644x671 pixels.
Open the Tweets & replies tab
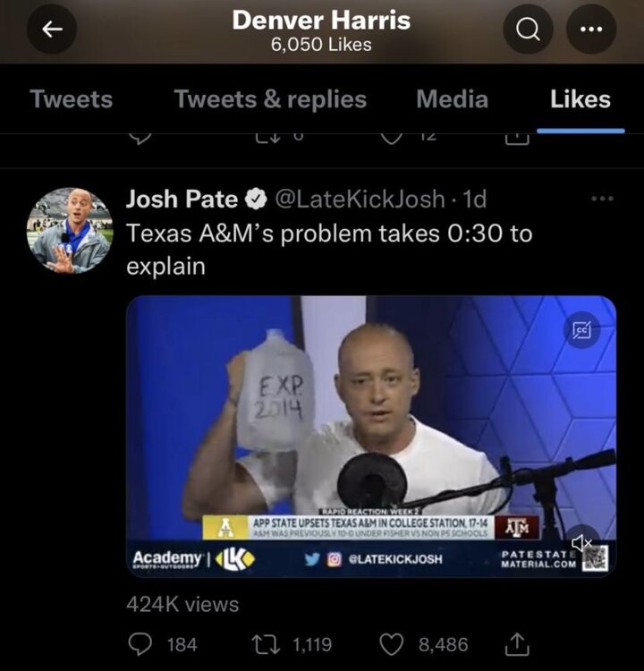point(270,99)
